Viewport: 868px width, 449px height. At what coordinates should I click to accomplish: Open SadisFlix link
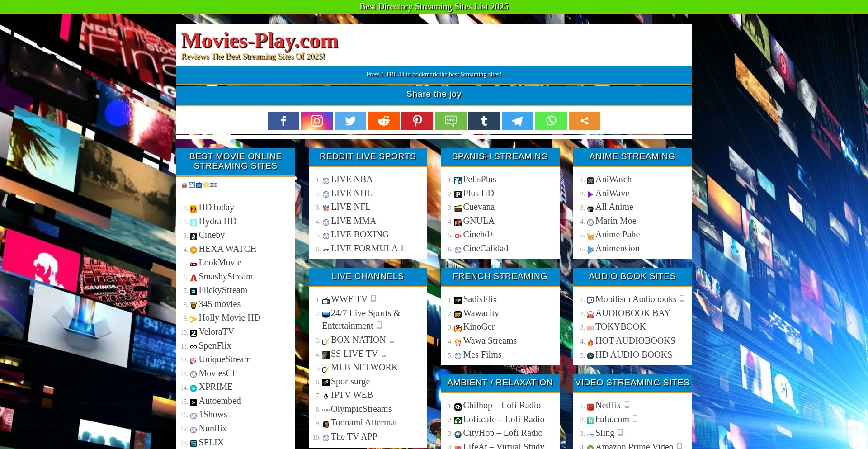pos(480,299)
